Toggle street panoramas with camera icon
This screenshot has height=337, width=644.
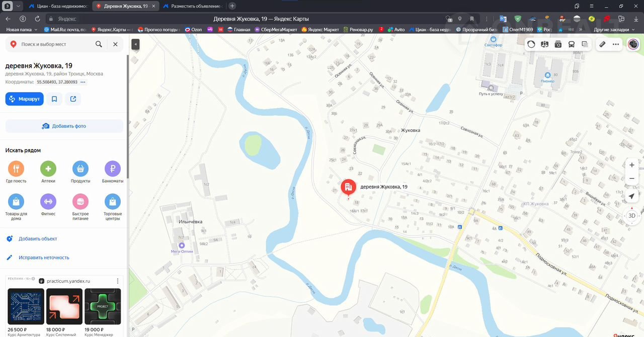tap(558, 44)
